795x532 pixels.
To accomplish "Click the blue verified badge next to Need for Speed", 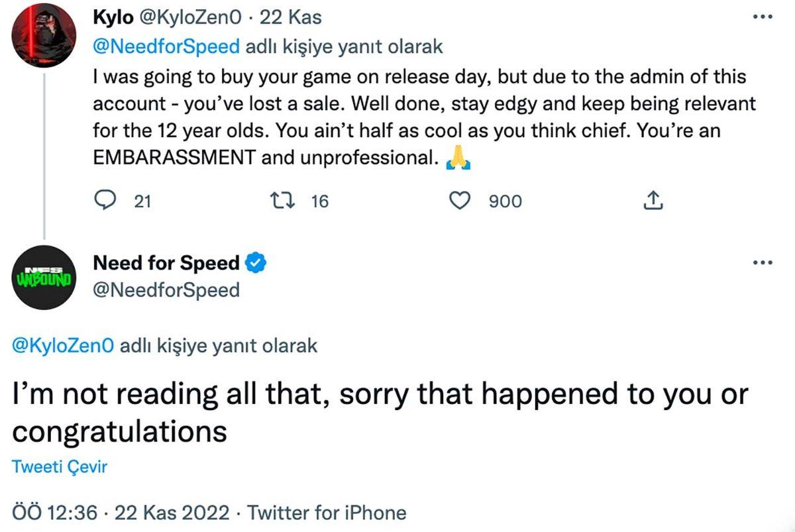I will pyautogui.click(x=257, y=263).
